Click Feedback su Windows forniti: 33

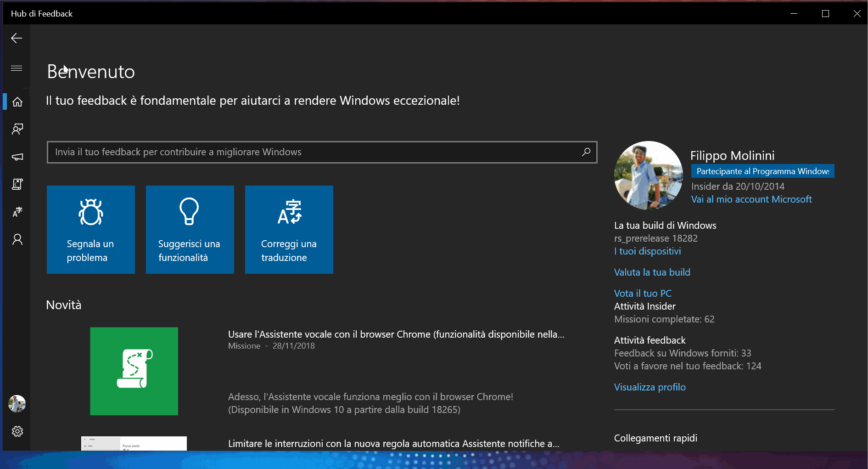click(x=683, y=353)
